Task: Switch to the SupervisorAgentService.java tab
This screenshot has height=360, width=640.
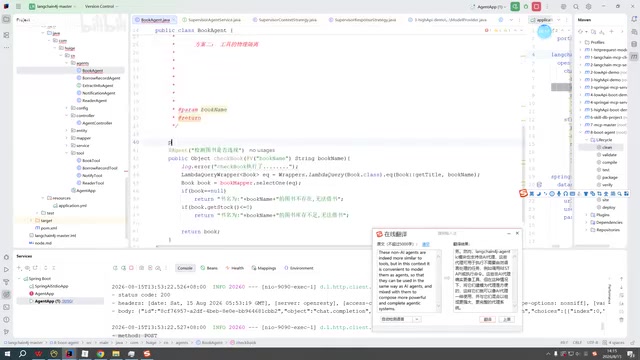Action: coord(211,20)
